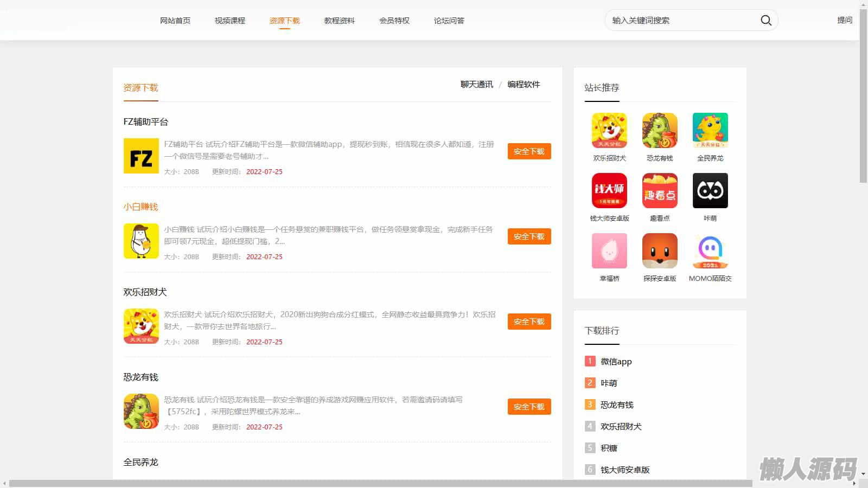Open 钱大师安卓版 icon in 站长推荐
The width and height of the screenshot is (868, 488).
pos(609,191)
